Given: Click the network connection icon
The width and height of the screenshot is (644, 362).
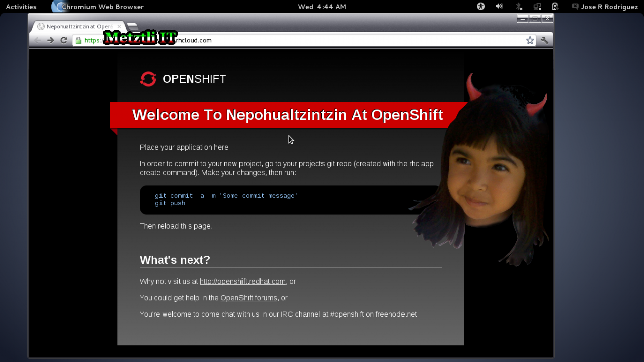Looking at the screenshot, I should click(x=537, y=7).
